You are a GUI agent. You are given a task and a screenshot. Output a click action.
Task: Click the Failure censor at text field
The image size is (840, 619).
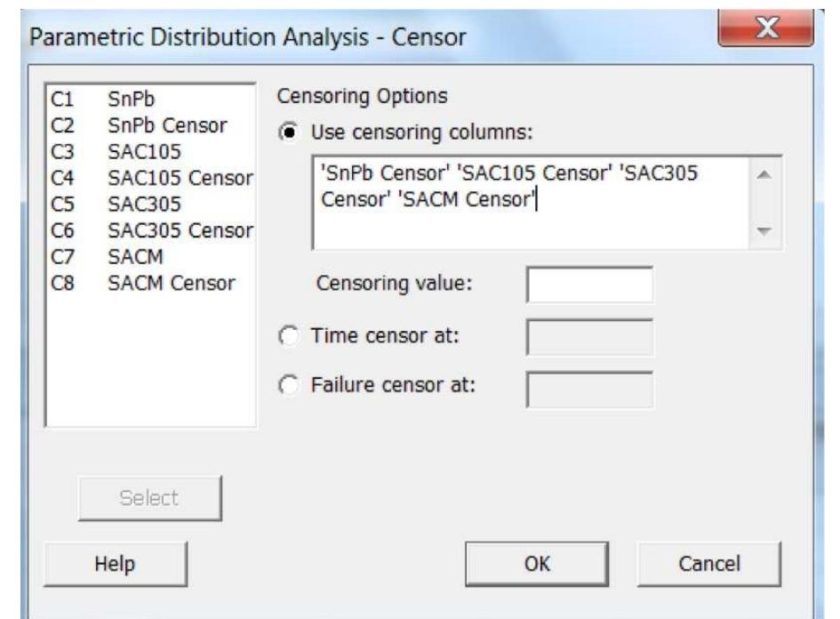(589, 389)
